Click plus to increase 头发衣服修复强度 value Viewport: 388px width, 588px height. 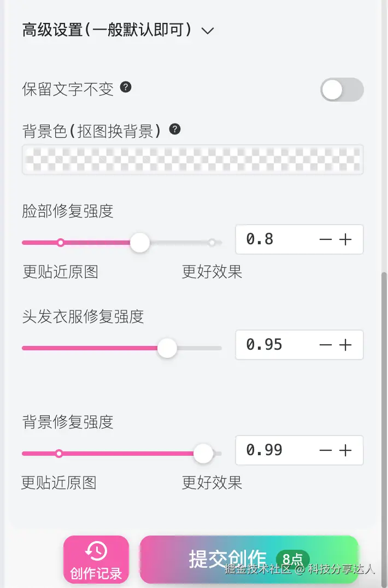[346, 345]
